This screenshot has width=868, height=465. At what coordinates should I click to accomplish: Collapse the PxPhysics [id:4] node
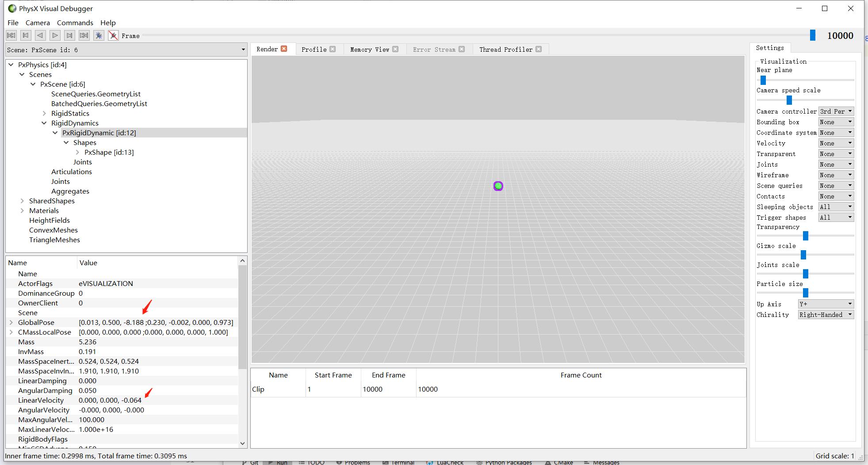pyautogui.click(x=11, y=65)
